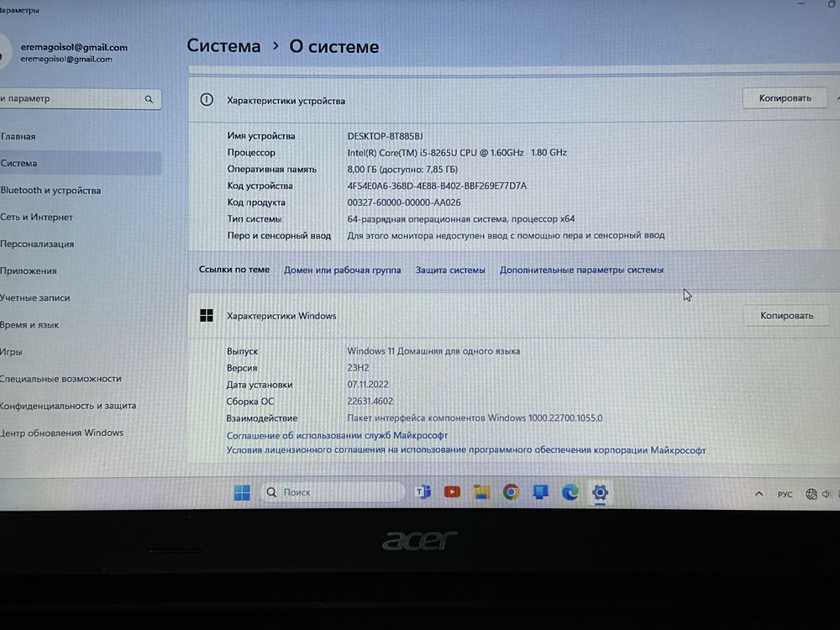Viewport: 840px width, 630px height.
Task: Open YouTube app in taskbar
Action: [452, 491]
